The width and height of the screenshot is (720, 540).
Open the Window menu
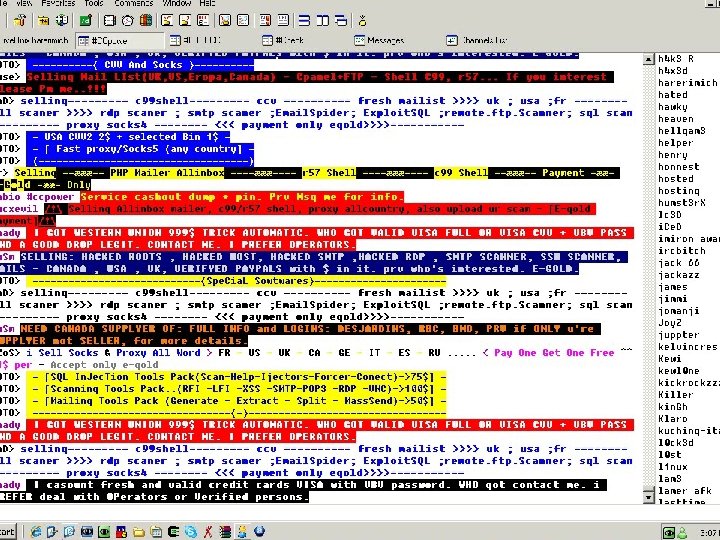177,3
